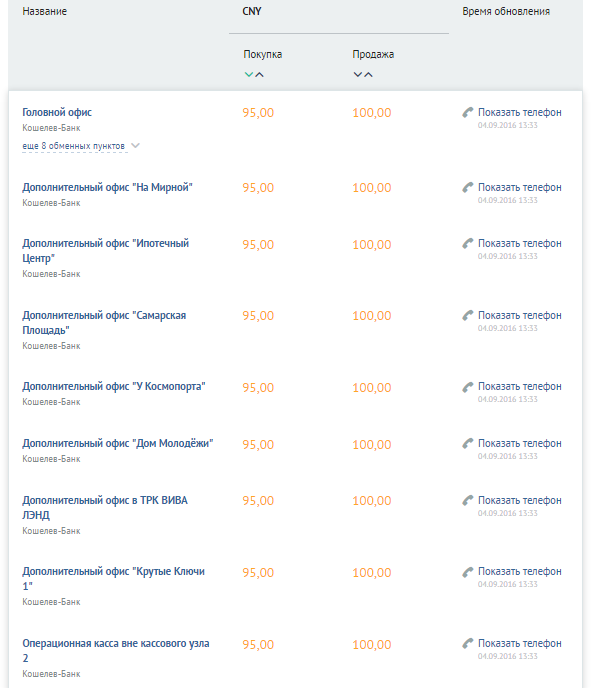Open Головной офис link
Screen dimensions: 591x688
57,113
